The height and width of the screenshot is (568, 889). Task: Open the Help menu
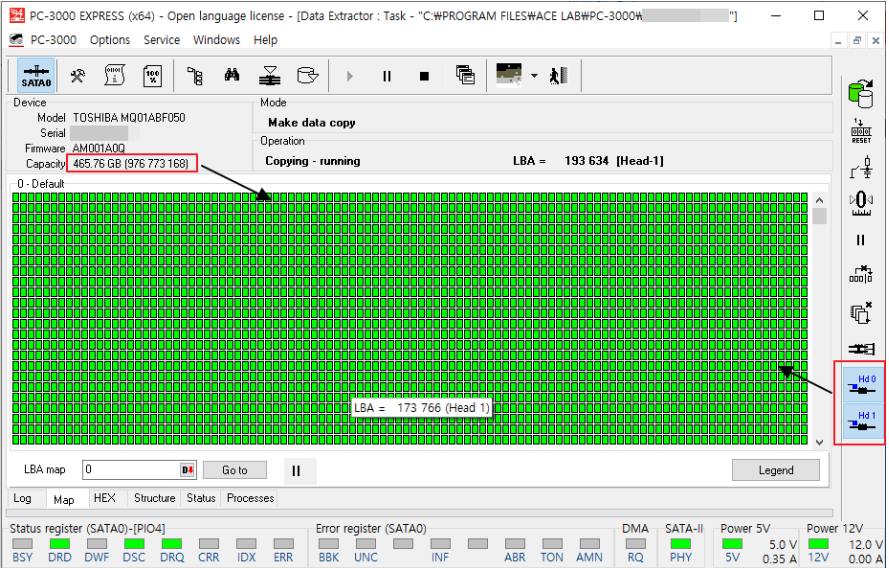[265, 40]
